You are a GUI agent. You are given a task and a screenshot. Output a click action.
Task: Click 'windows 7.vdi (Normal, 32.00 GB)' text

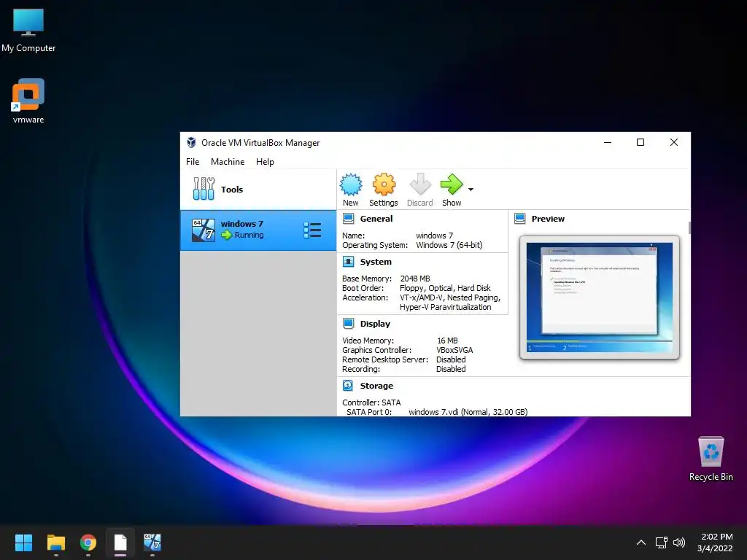tap(468, 412)
